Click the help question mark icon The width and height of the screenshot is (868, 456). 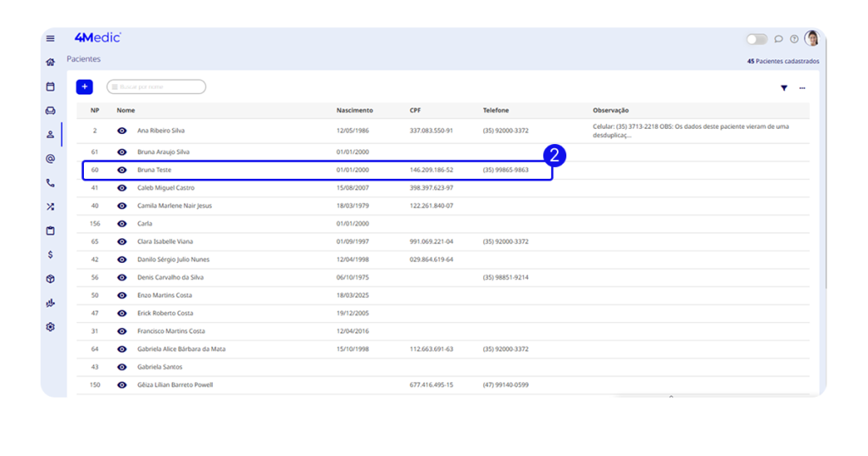coord(794,39)
